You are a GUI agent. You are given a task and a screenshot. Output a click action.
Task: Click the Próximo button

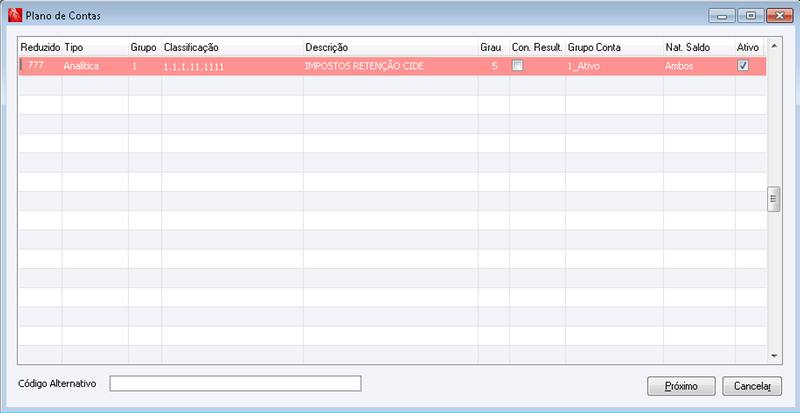[681, 386]
